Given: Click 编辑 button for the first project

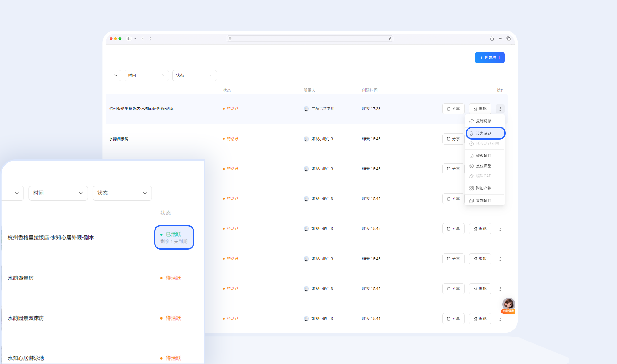Looking at the screenshot, I should click(x=480, y=109).
